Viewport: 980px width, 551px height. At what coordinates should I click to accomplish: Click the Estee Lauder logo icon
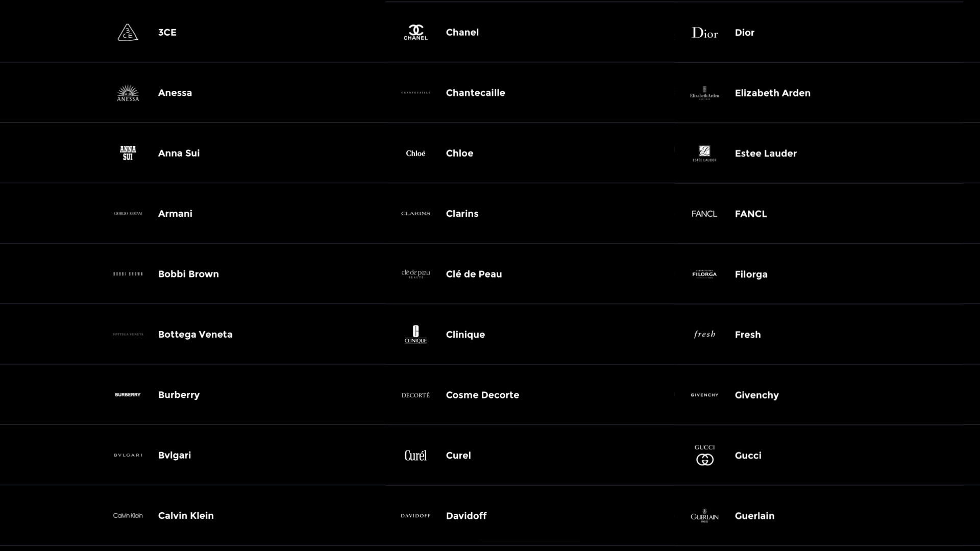tap(704, 153)
